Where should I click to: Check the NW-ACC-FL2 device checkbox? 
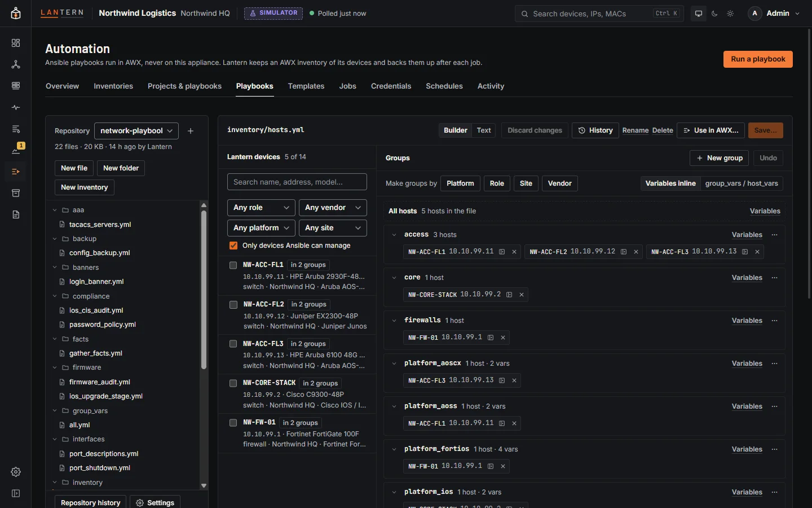pos(233,305)
